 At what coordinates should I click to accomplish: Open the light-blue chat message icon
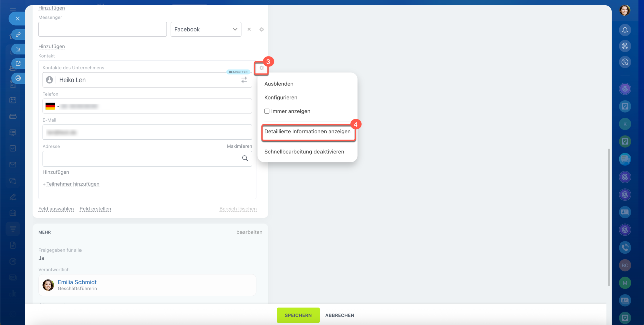[x=625, y=159]
